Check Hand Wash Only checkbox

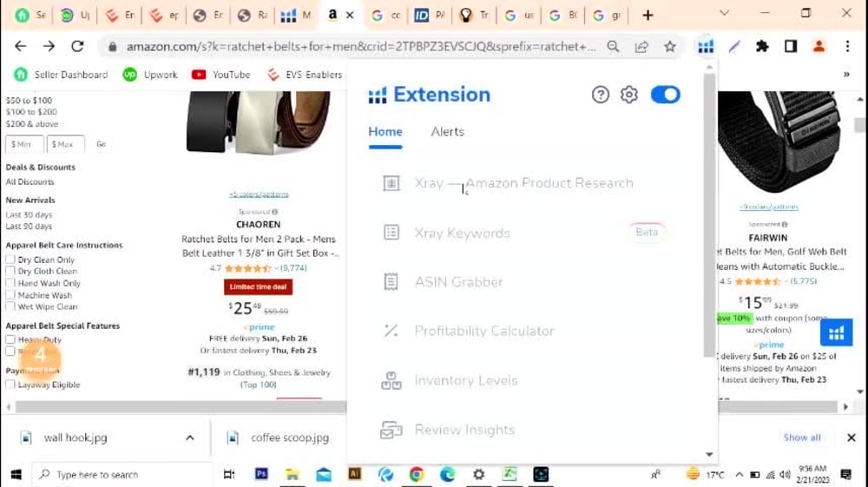click(10, 283)
